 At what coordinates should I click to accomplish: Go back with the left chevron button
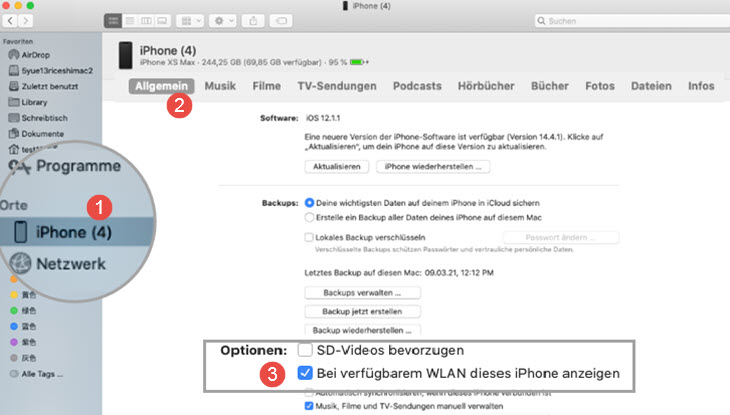click(x=10, y=21)
